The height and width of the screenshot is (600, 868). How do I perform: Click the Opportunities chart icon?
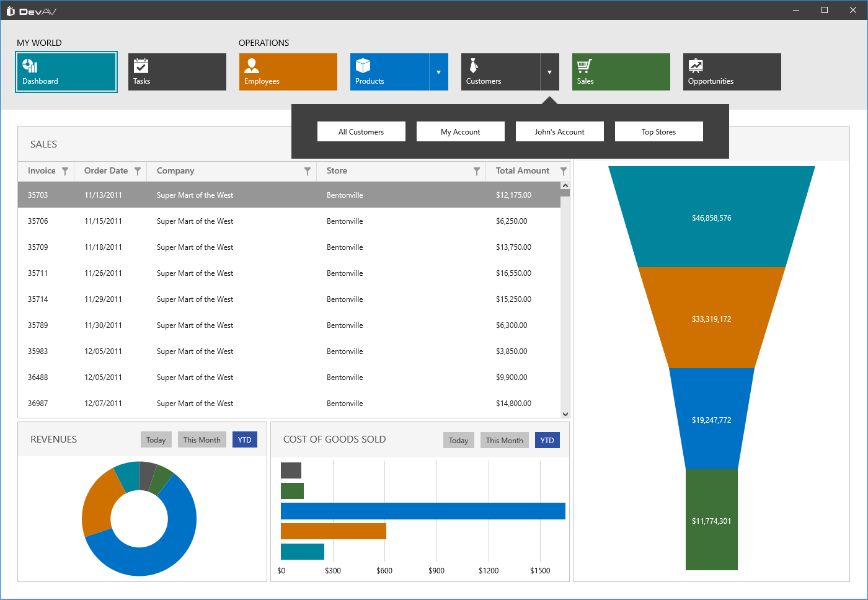tap(696, 65)
